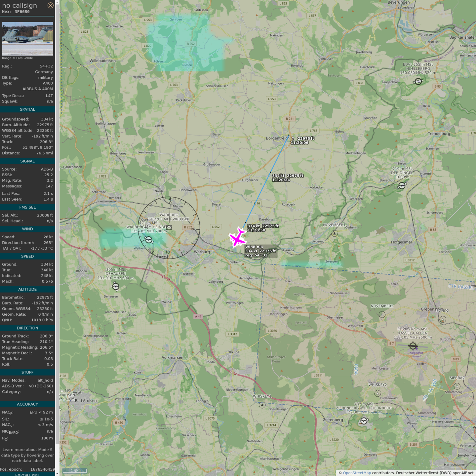476x476 pixels.
Task: Click the ECHO2 reporting point symbol
Action: click(443, 319)
